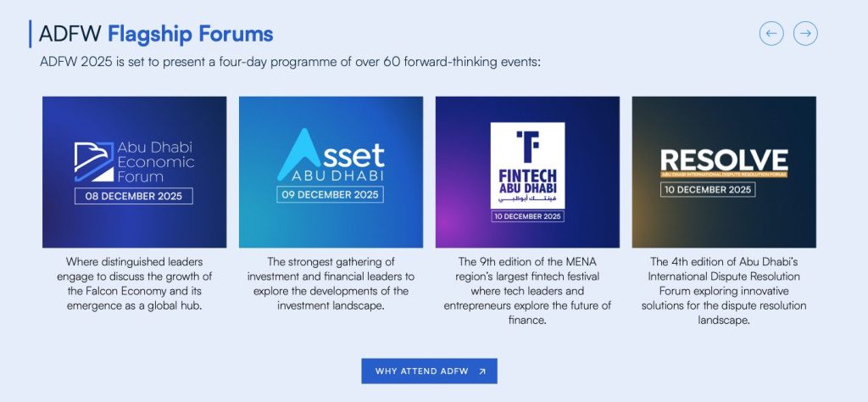Viewport: 868px width, 402px height.
Task: Select the 08 December 2025 date badge
Action: coord(134,196)
